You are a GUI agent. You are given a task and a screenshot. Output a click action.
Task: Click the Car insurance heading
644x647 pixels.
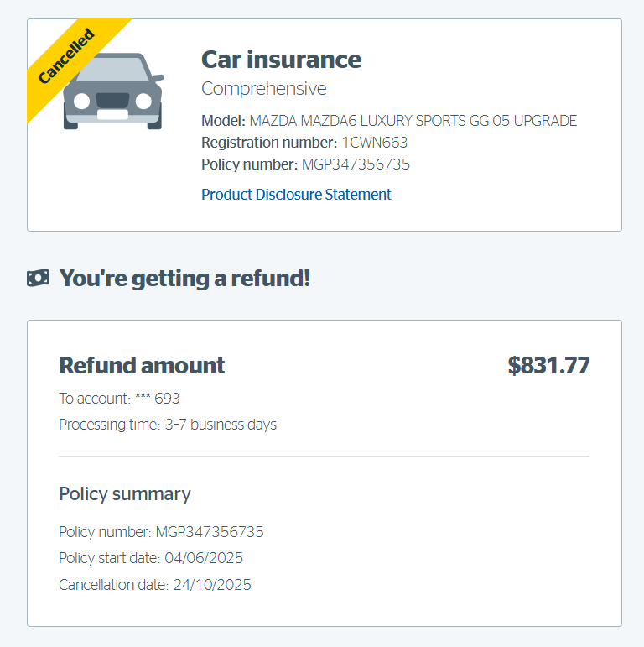(x=281, y=60)
